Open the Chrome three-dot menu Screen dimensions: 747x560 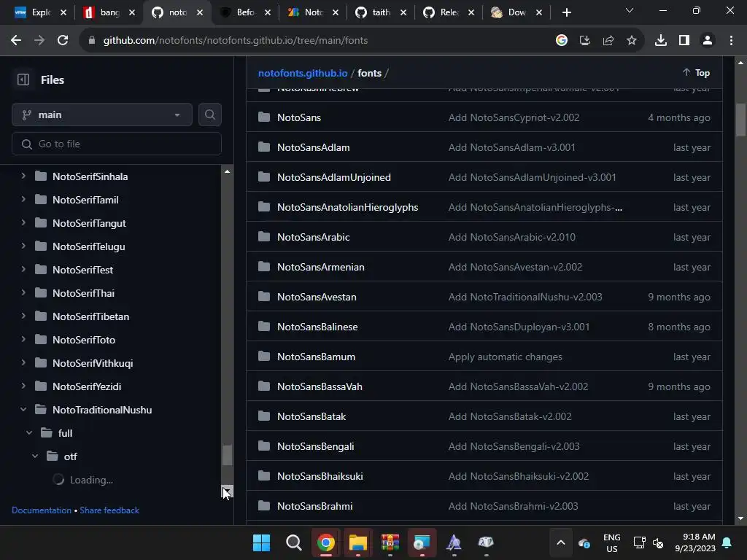[731, 41]
